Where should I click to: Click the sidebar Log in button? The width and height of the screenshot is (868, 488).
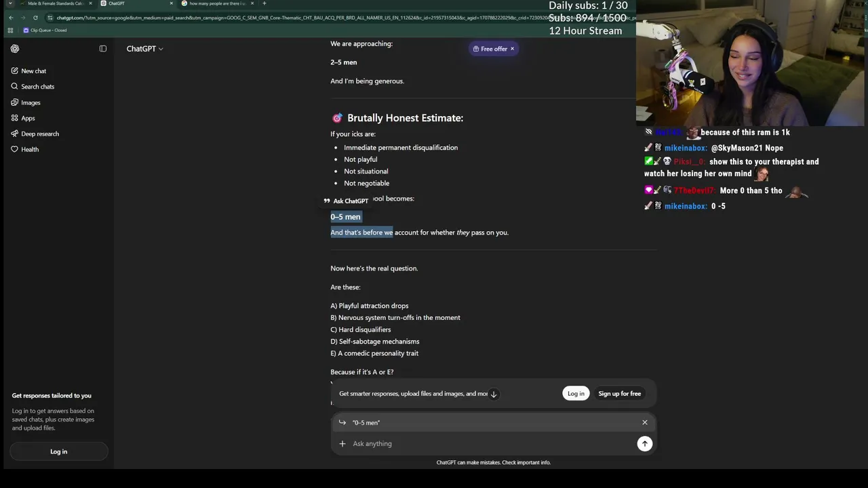click(58, 451)
